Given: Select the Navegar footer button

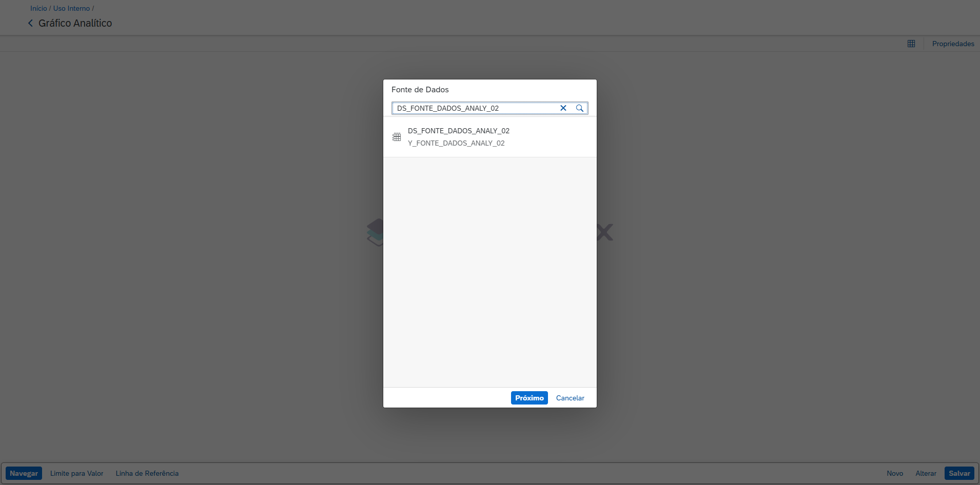Looking at the screenshot, I should pos(24,473).
